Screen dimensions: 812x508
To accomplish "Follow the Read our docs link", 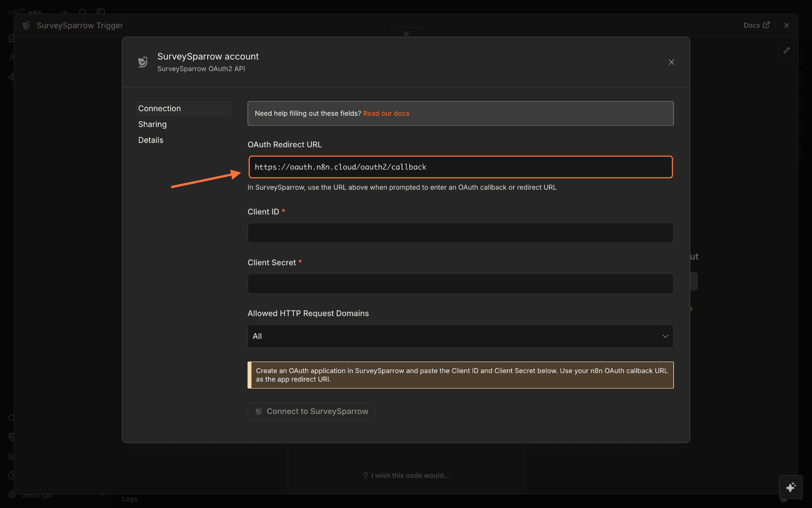I will (x=386, y=114).
